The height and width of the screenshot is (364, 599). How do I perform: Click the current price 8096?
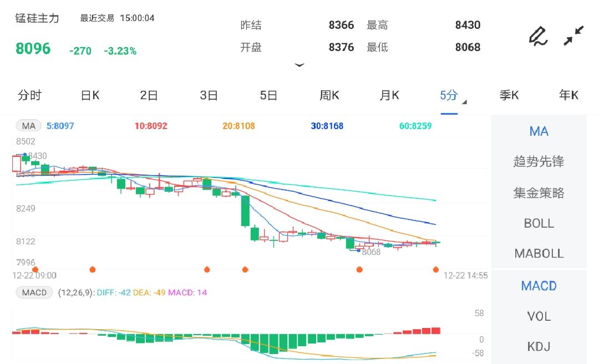click(33, 49)
